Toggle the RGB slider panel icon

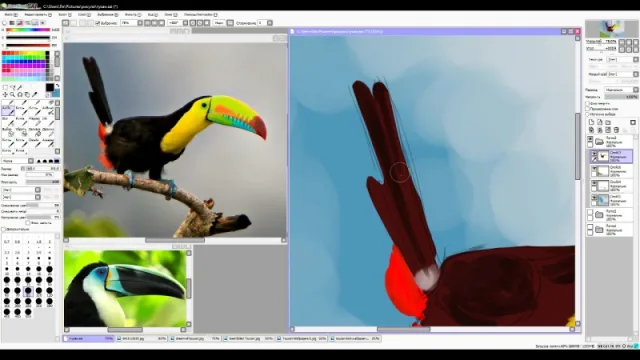pyautogui.click(x=12, y=23)
